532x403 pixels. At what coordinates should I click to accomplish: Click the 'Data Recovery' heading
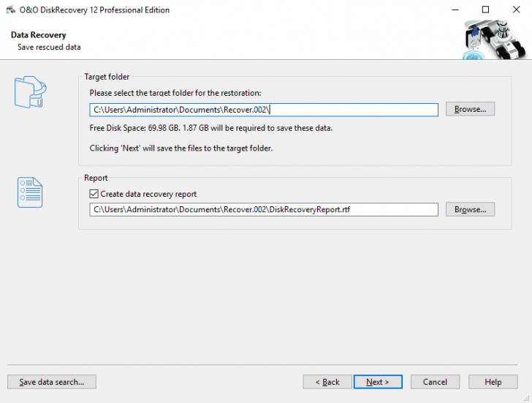[38, 35]
